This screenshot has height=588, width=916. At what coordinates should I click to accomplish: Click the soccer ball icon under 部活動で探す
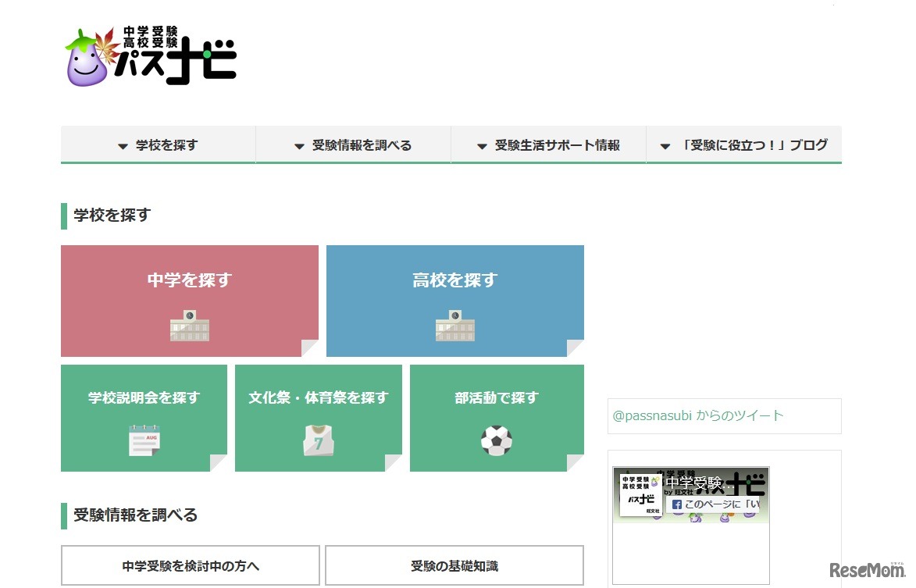tap(497, 440)
